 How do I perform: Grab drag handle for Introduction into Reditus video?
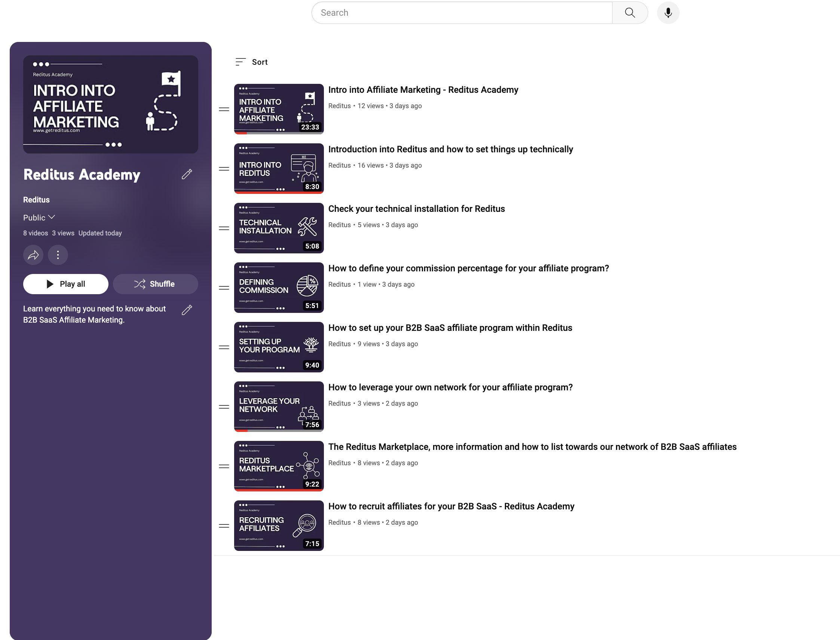point(224,169)
